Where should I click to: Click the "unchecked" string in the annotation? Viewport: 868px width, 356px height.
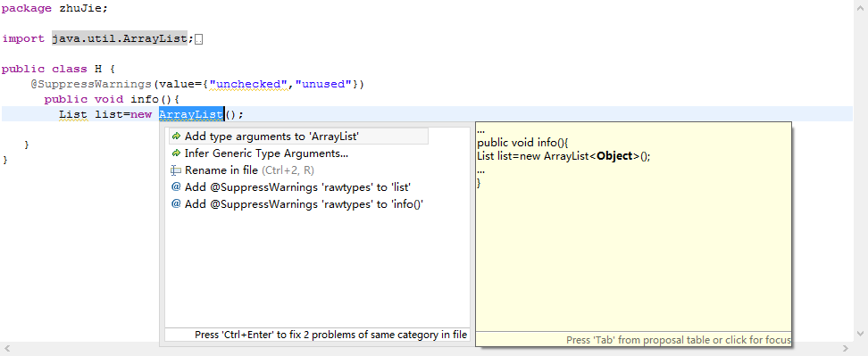(x=248, y=84)
